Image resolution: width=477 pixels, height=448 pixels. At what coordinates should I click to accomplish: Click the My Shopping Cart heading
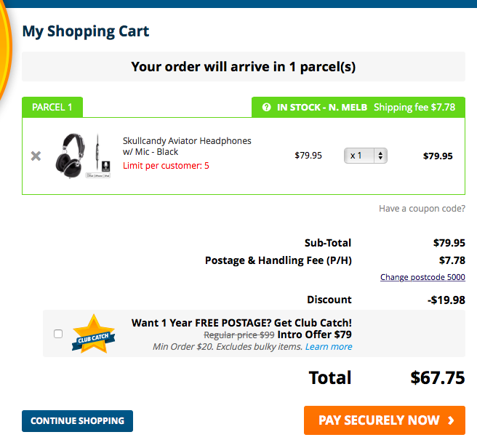coord(86,31)
